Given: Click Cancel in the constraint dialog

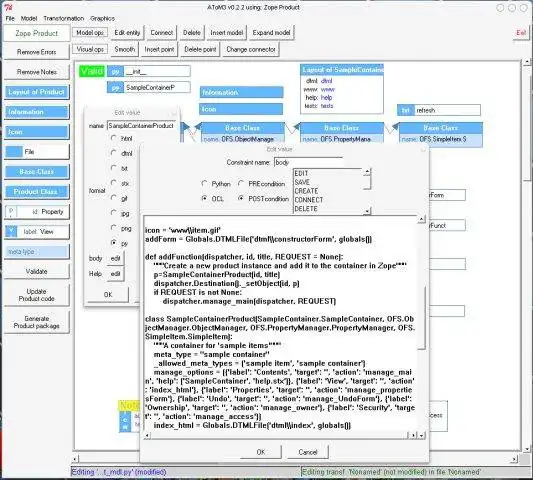Looking at the screenshot, I should click(x=308, y=452).
